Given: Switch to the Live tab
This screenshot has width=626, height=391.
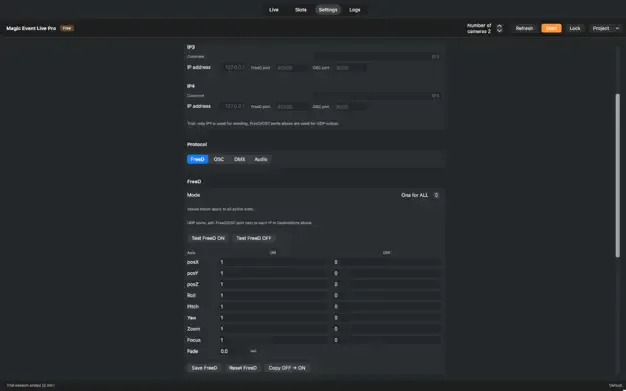Looking at the screenshot, I should (273, 10).
